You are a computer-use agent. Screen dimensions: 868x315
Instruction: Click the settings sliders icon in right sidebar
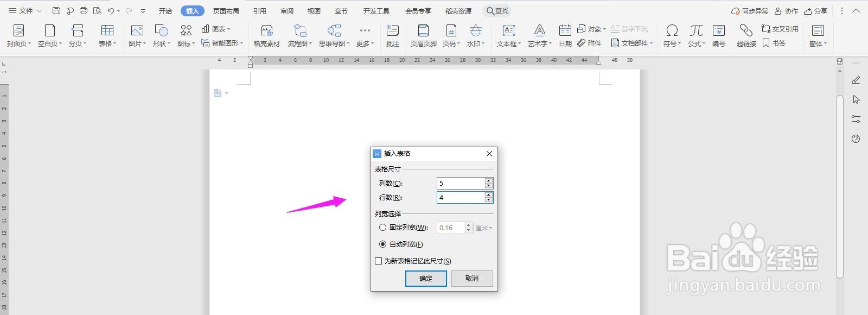(856, 119)
